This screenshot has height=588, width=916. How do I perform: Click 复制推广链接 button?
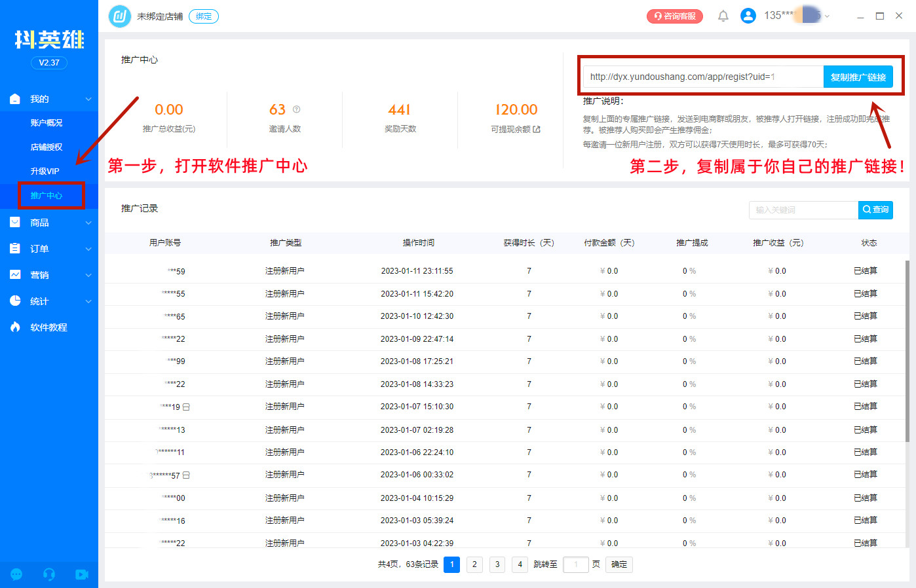858,77
